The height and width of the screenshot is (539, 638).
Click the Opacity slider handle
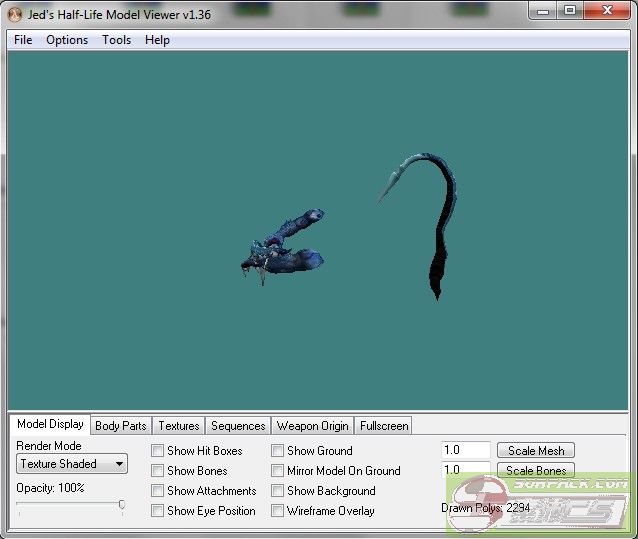click(122, 505)
